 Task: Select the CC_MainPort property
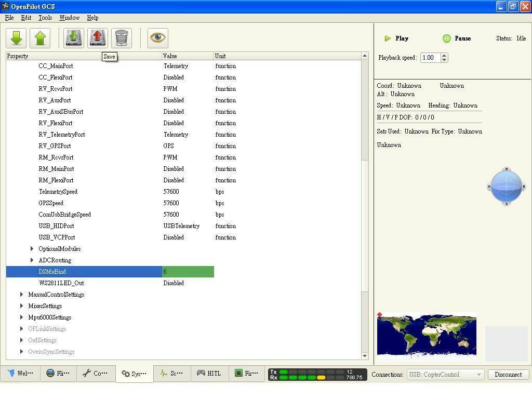[x=56, y=66]
